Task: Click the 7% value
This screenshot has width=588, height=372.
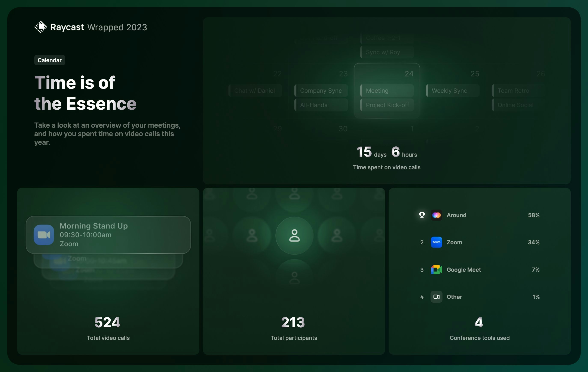Action: tap(536, 270)
